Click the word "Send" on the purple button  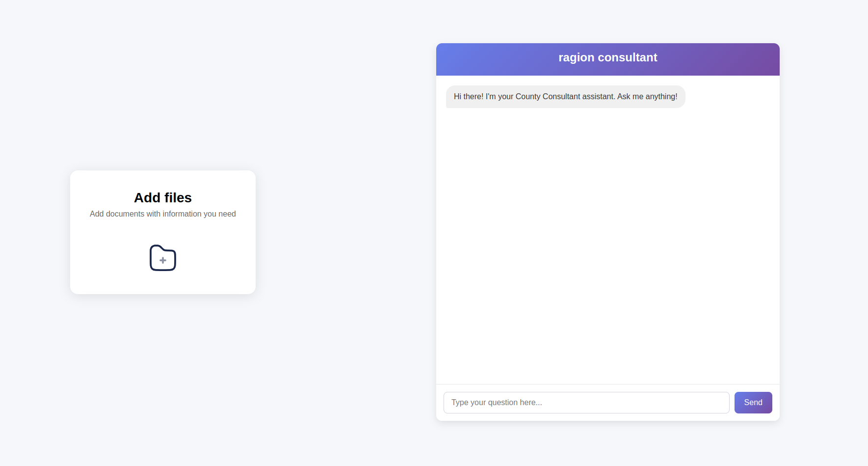[x=753, y=403]
